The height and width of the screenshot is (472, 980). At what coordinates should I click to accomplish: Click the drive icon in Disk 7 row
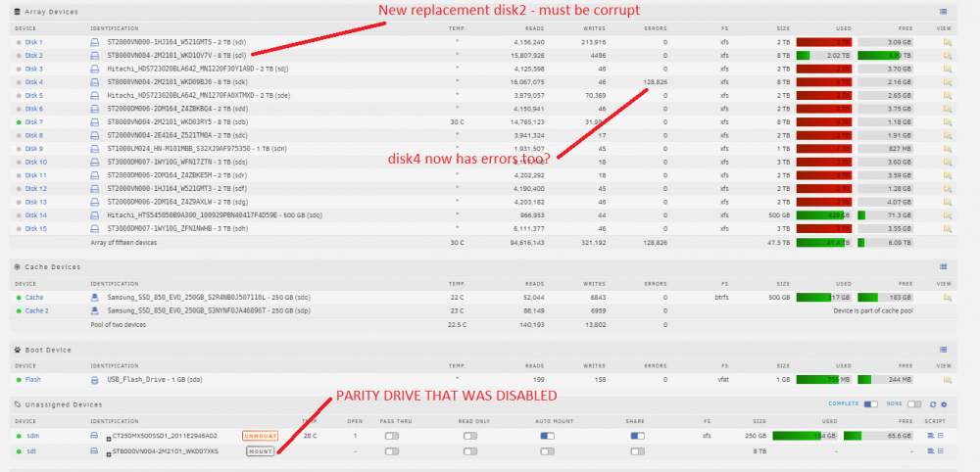(95, 121)
